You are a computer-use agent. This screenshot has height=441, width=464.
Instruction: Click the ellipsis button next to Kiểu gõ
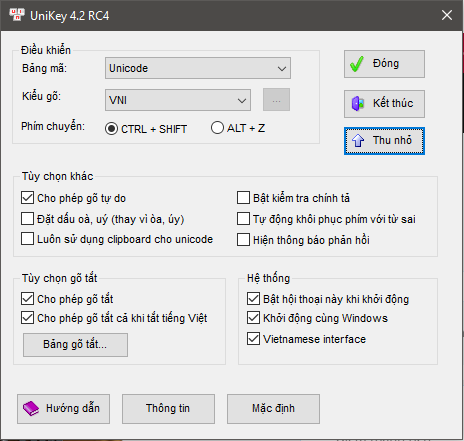tap(276, 100)
